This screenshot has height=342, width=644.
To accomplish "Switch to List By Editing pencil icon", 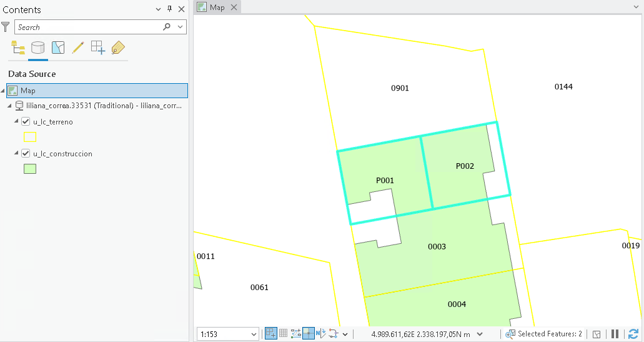I will [77, 48].
